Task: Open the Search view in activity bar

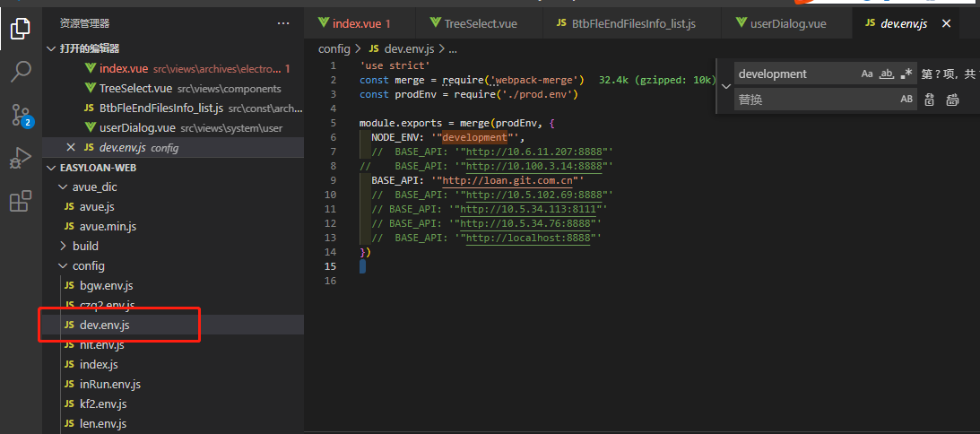Action: (20, 72)
